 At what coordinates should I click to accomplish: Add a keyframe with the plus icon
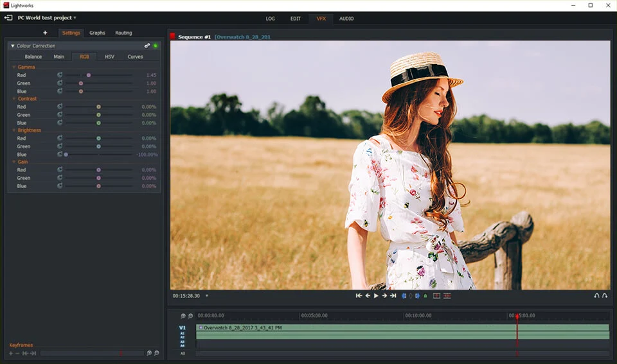pyautogui.click(x=11, y=353)
